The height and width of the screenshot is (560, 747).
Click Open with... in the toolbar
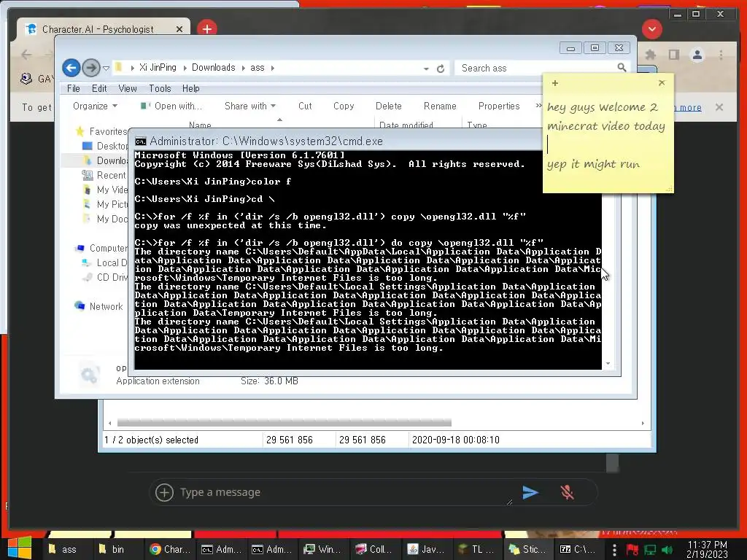pos(171,106)
